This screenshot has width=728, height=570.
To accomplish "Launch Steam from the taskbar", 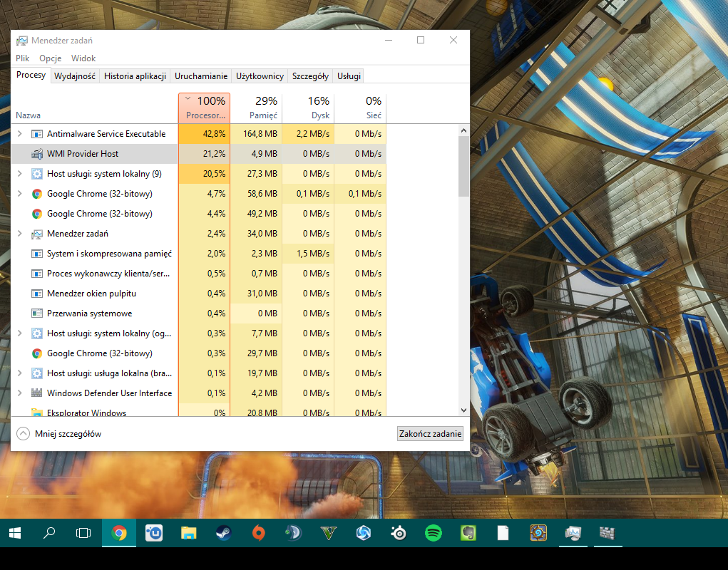I will (223, 533).
